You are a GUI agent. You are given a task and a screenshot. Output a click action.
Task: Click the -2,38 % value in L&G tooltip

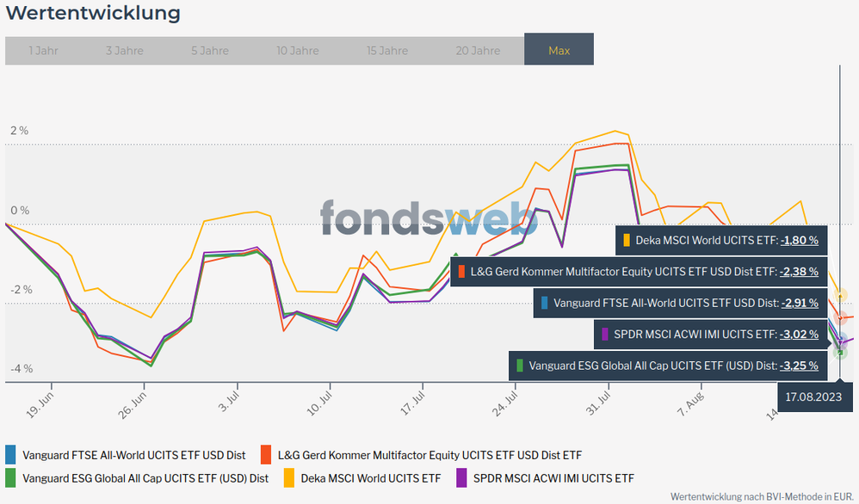click(x=799, y=272)
